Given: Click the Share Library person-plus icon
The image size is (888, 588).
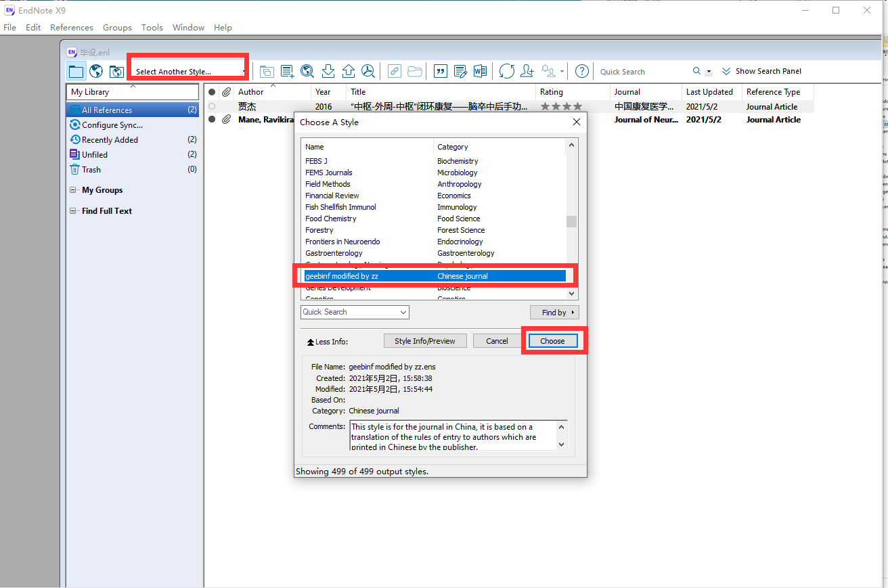Looking at the screenshot, I should tap(527, 71).
